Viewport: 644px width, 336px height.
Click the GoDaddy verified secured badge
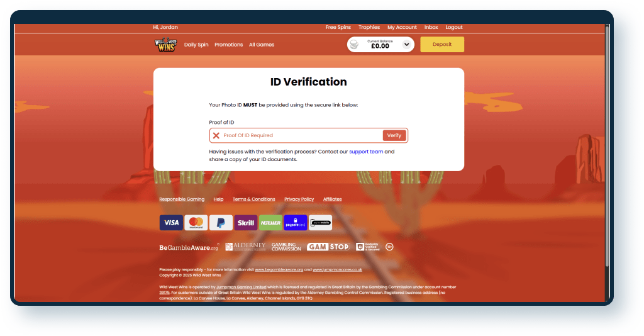tap(367, 247)
